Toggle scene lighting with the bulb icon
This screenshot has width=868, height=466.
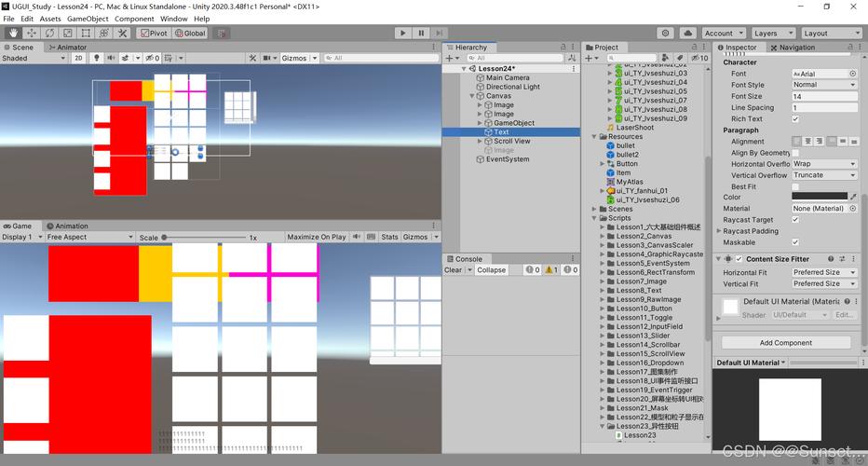pyautogui.click(x=96, y=58)
